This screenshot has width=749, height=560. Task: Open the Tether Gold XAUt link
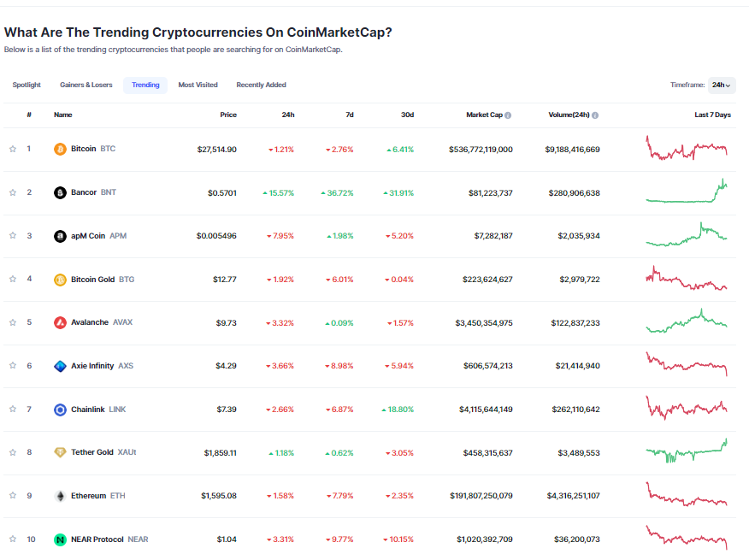tap(103, 452)
